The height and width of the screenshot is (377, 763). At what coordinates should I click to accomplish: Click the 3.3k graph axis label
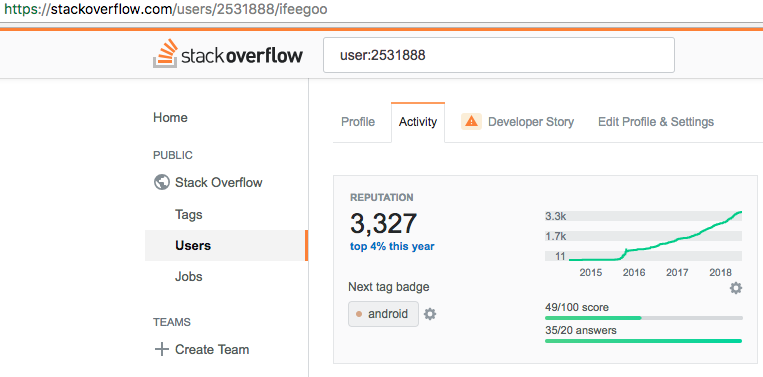coord(556,216)
